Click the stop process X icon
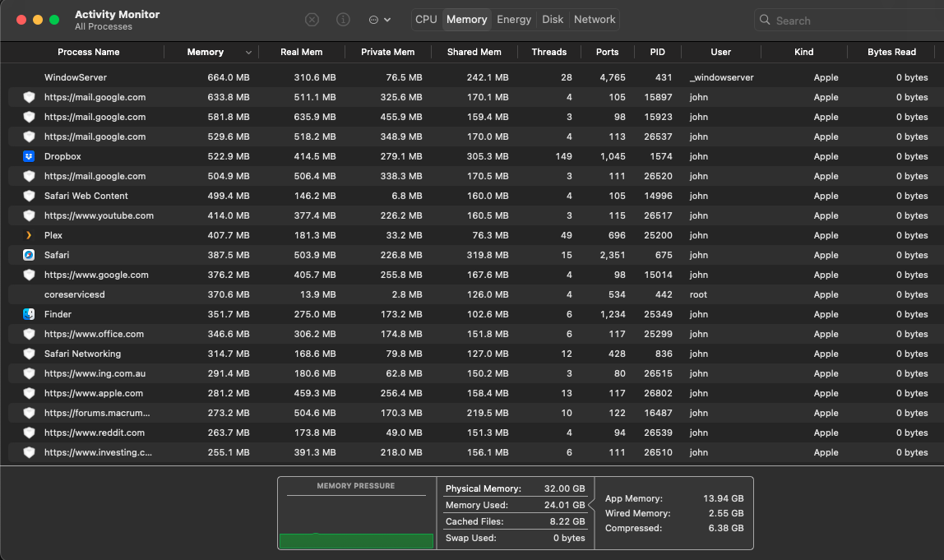 click(312, 20)
